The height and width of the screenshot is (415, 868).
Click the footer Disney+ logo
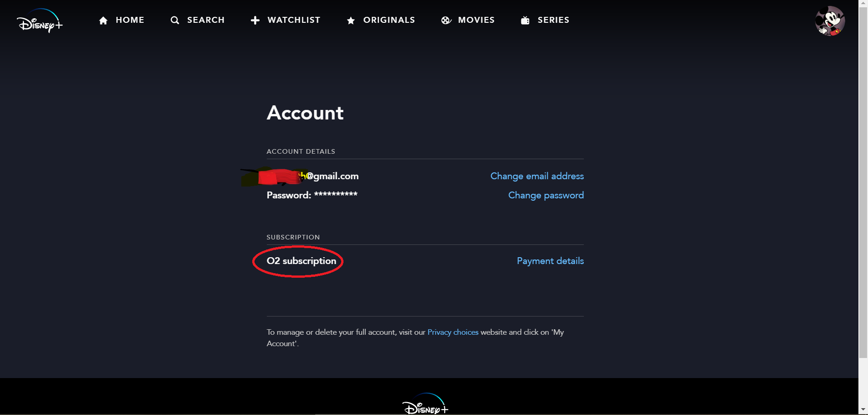(x=425, y=404)
